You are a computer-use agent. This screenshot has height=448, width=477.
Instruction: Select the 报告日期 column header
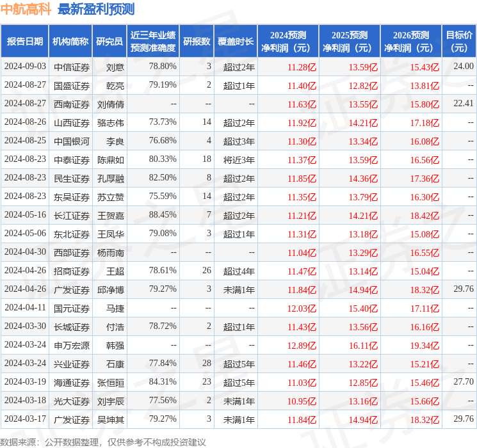point(24,41)
